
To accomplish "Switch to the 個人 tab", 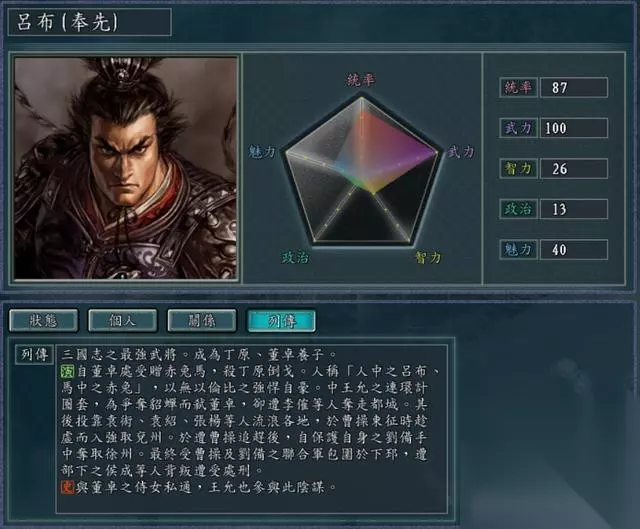I will 122,321.
